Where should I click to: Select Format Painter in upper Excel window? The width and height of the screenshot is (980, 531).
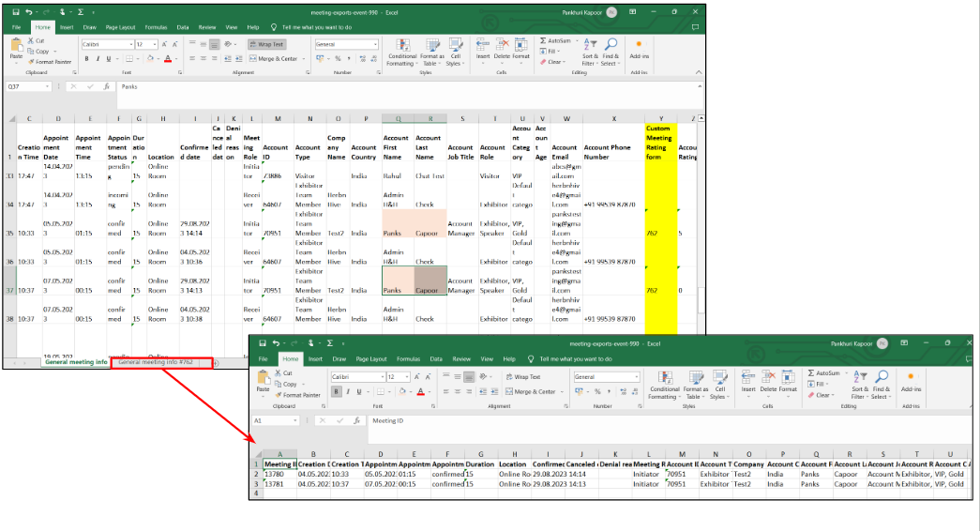click(x=50, y=62)
